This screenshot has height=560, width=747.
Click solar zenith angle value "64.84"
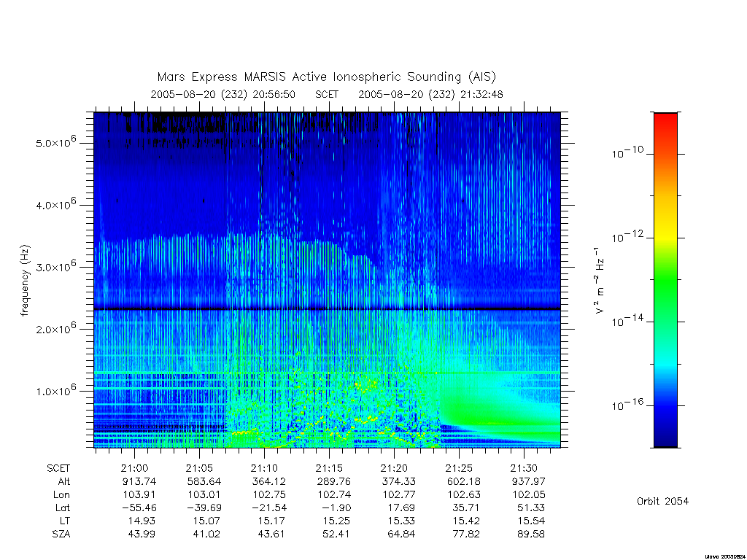(401, 534)
